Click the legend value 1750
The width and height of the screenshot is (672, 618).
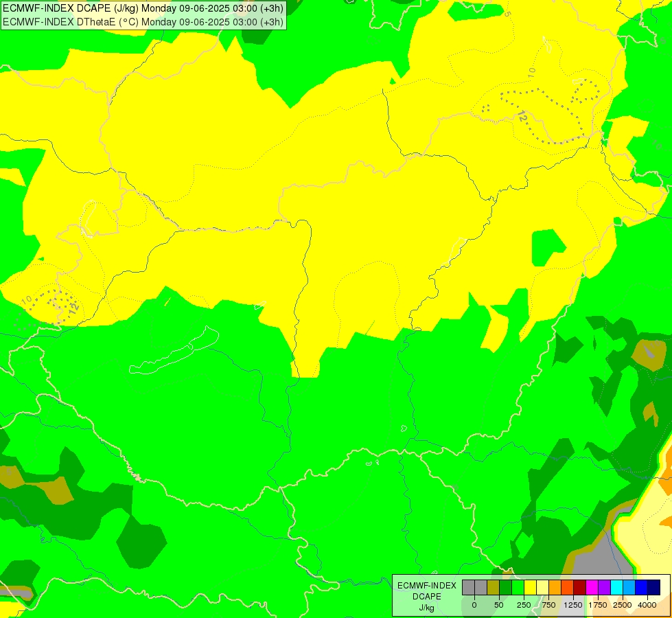(x=598, y=605)
